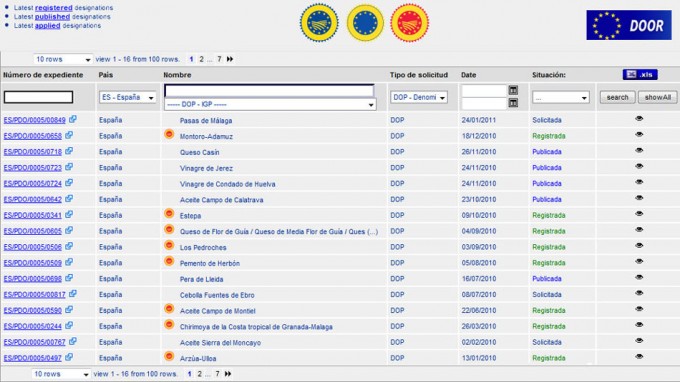View details eye for Pasas de Málaga
This screenshot has height=382, width=680.
(639, 118)
